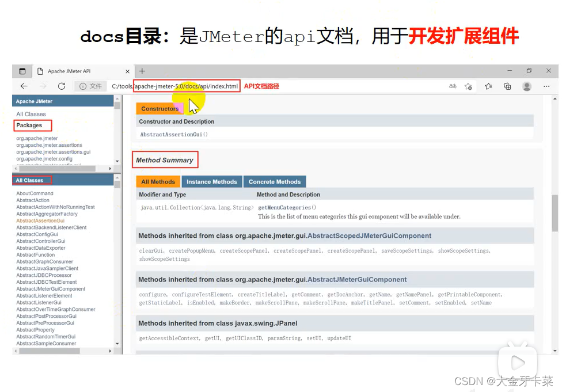Open the highlighted AbstractAssertionGui class
This screenshot has height=392, width=562.
[40, 220]
